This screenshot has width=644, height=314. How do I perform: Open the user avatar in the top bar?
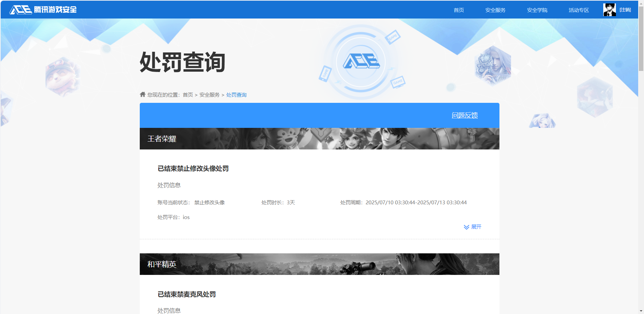click(609, 10)
